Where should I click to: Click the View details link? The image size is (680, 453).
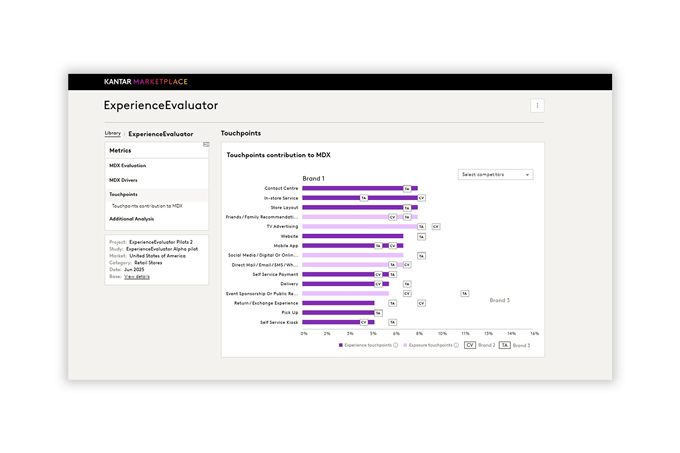[137, 276]
